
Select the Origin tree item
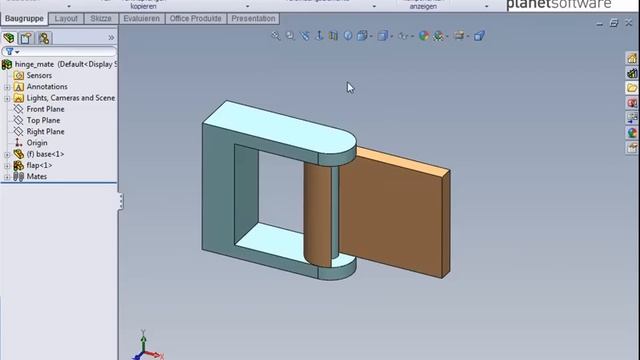pyautogui.click(x=37, y=143)
